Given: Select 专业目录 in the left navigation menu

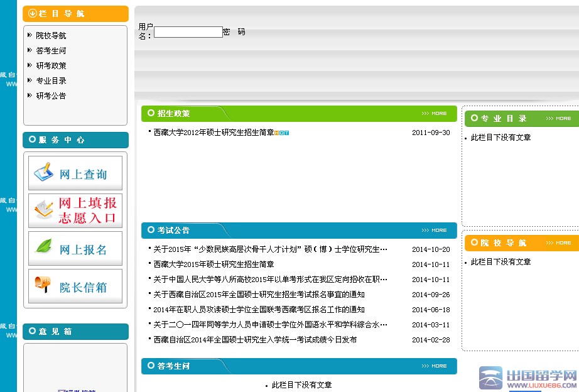Looking at the screenshot, I should 51,81.
